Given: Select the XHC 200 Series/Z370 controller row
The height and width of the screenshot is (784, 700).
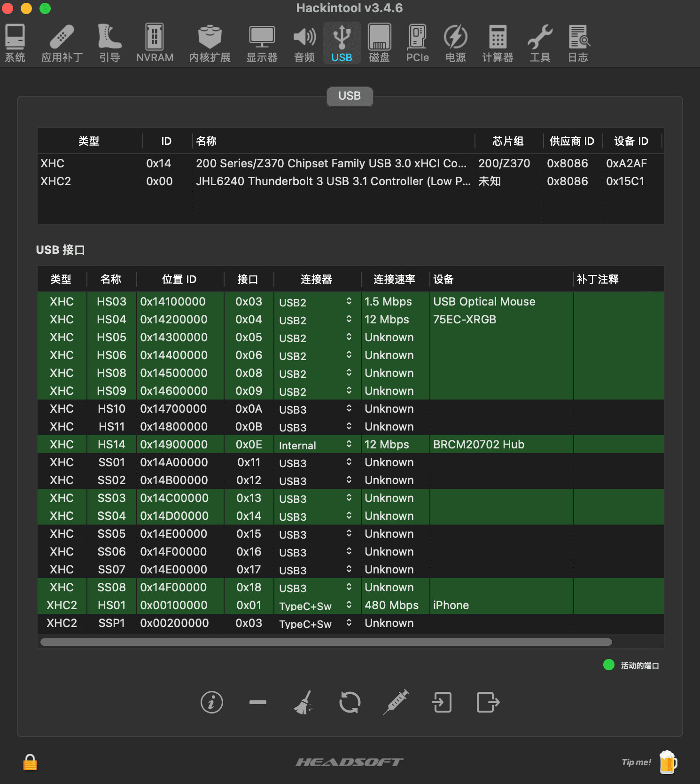Looking at the screenshot, I should coord(350,164).
